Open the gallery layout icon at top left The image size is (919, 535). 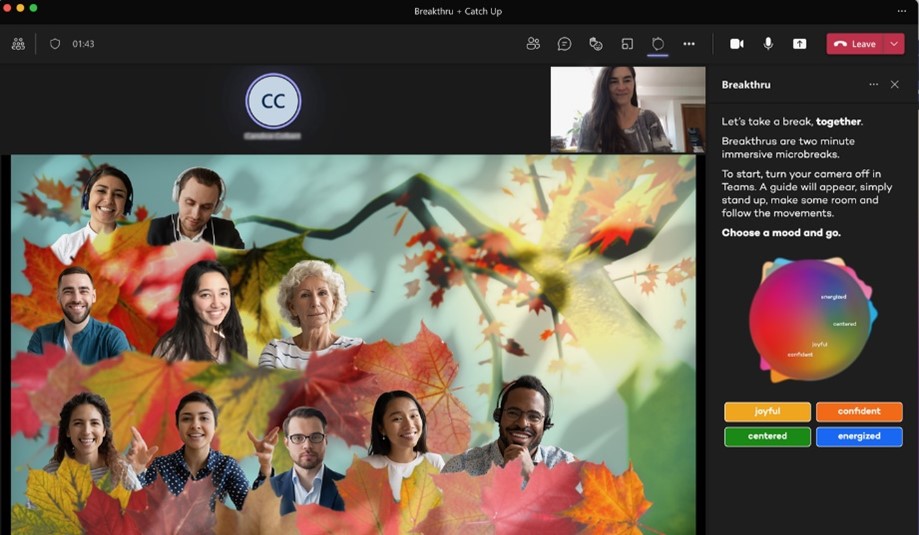click(18, 44)
